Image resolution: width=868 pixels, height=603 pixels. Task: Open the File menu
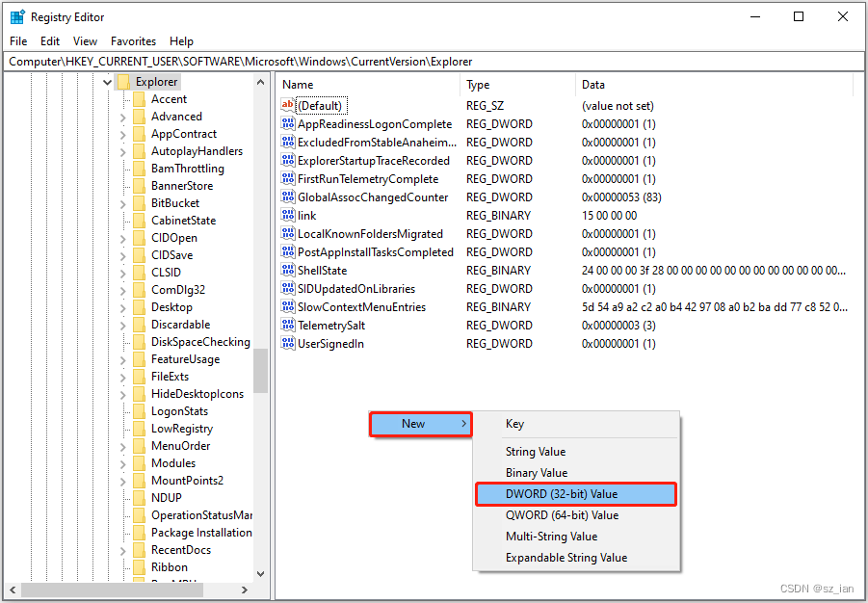[18, 41]
